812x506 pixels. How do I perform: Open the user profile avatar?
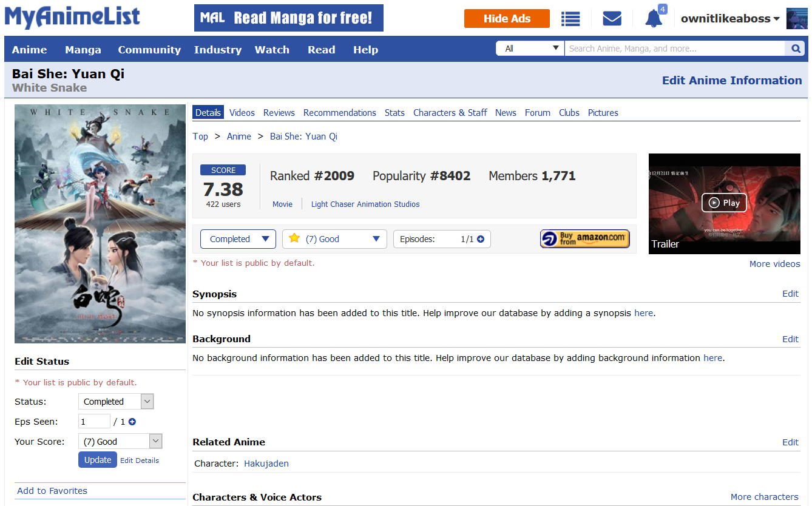click(x=797, y=19)
